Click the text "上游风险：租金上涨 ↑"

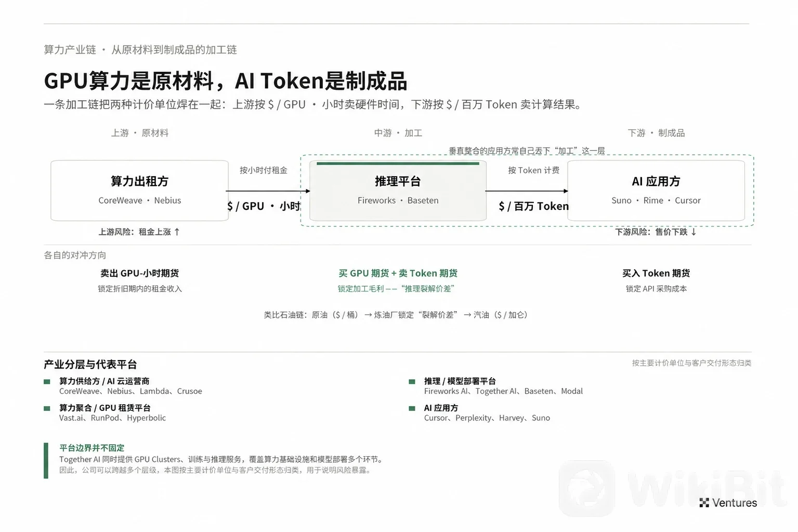[x=139, y=232]
